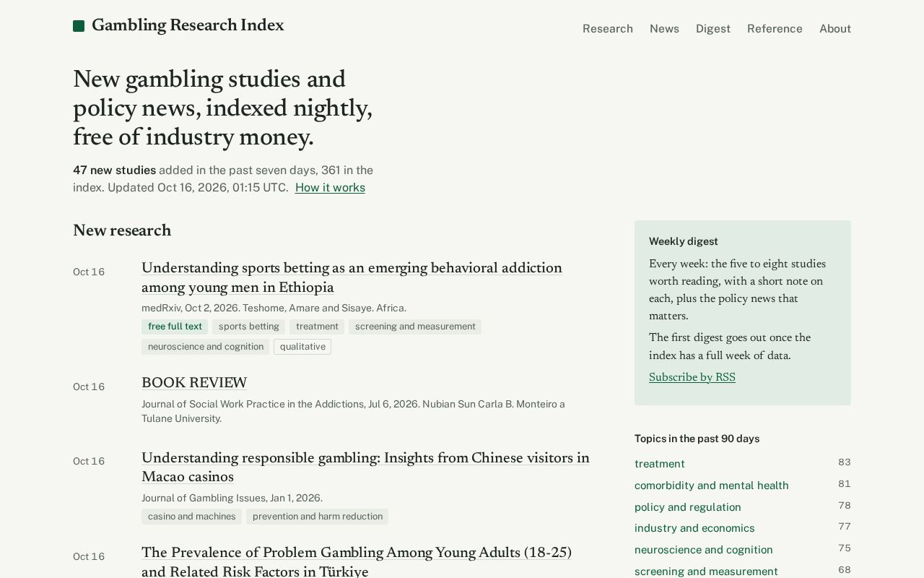This screenshot has height=578, width=924.
Task: Filter by the sports betting tag
Action: [x=249, y=327]
